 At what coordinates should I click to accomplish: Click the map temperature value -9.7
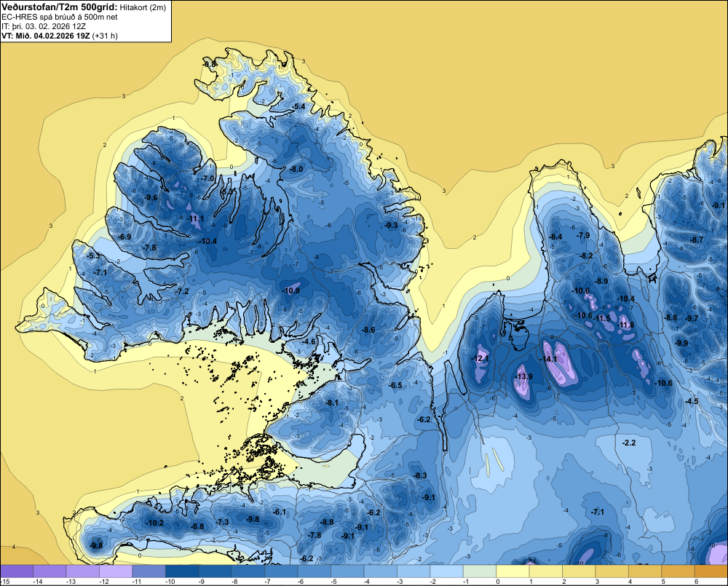pyautogui.click(x=692, y=318)
